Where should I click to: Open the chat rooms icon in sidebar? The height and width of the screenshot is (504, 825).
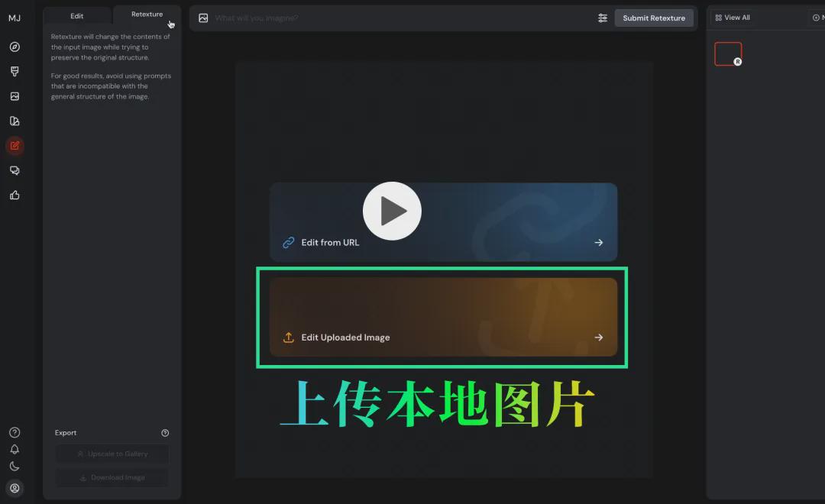pyautogui.click(x=15, y=170)
